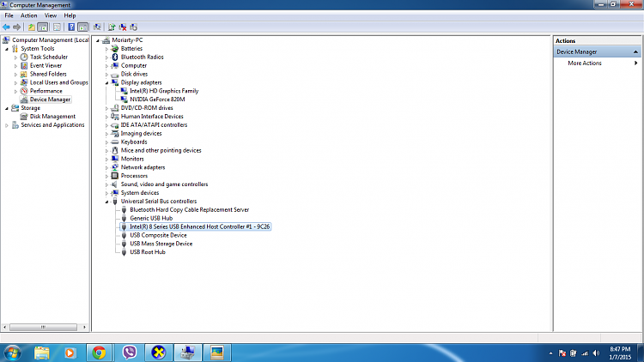Click left pane scrollbar right arrow
The width and height of the screenshot is (644, 362).
pos(84,327)
